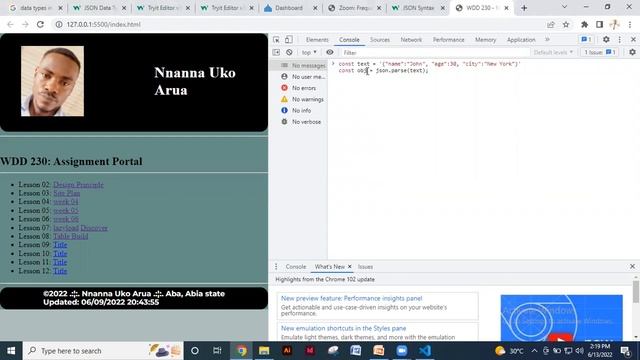Expand more DevTools tabs chevron
640x360 pixels.
tap(547, 40)
